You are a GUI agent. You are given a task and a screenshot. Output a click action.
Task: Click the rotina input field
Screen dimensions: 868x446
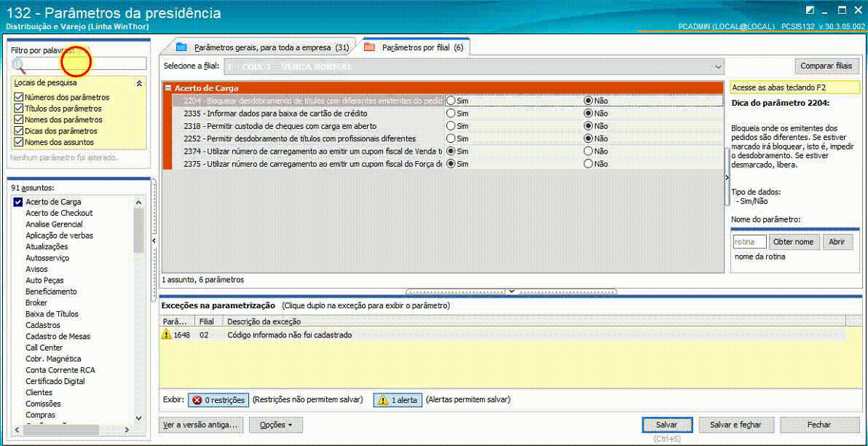tap(749, 242)
